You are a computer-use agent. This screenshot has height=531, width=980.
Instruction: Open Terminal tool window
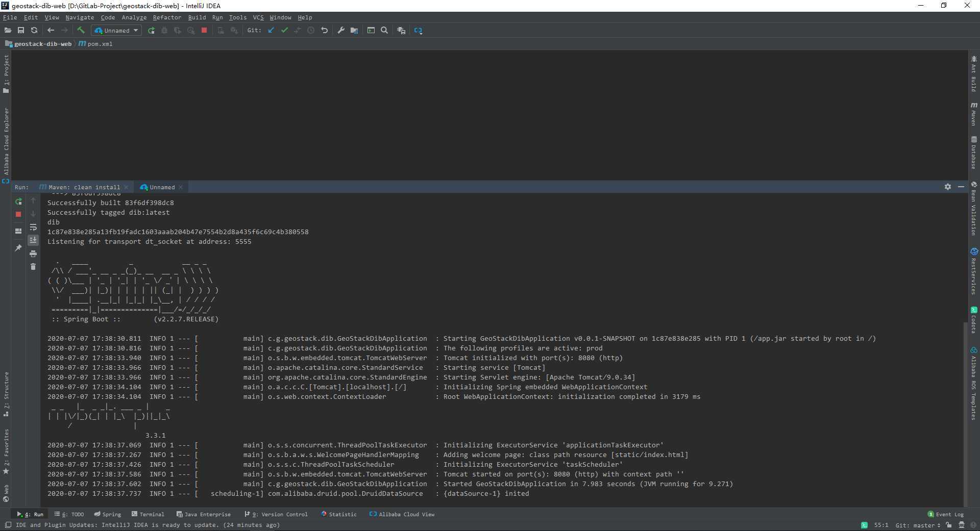point(148,514)
